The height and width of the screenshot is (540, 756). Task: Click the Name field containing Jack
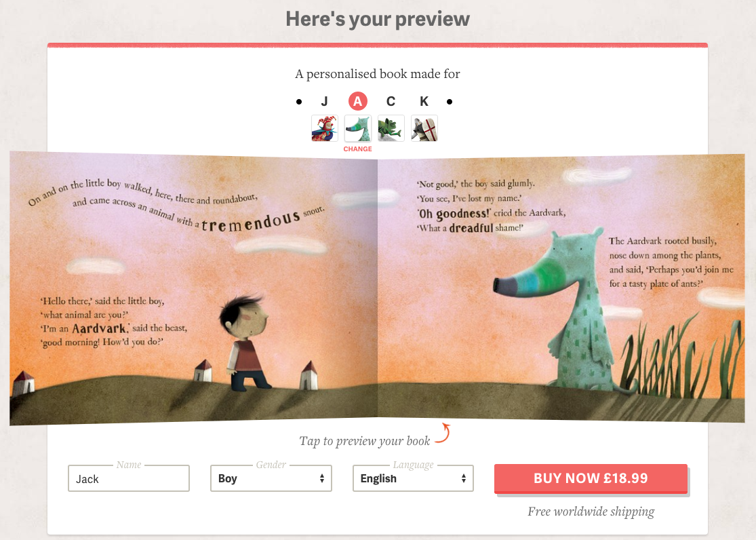129,478
